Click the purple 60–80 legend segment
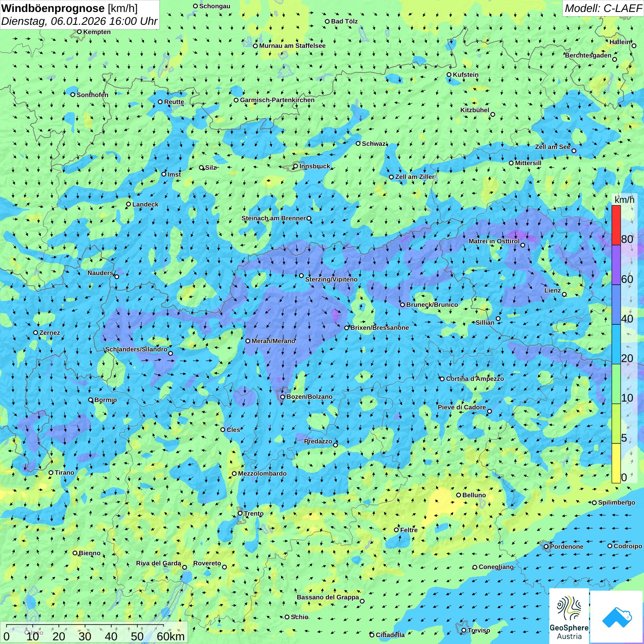The width and height of the screenshot is (644, 644). (616, 265)
